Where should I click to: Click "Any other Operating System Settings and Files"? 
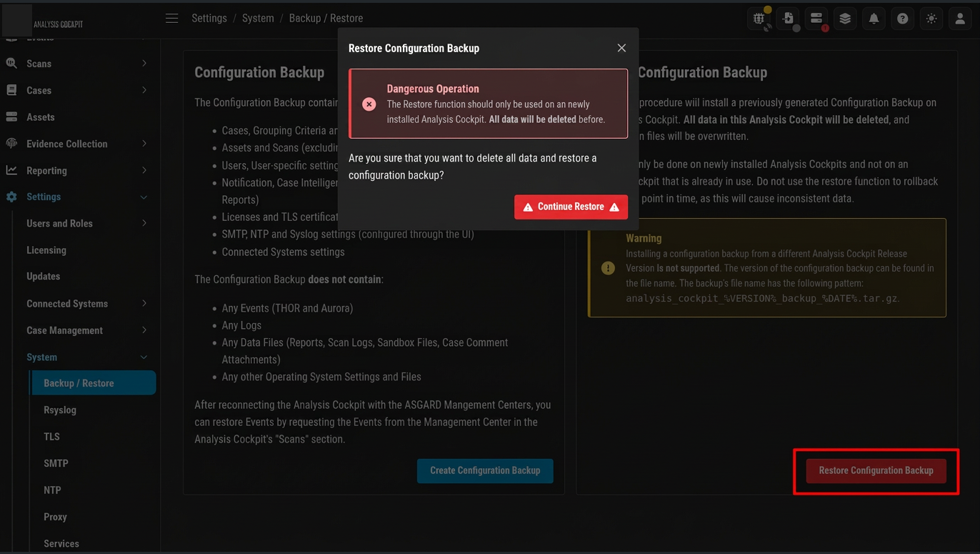click(321, 377)
